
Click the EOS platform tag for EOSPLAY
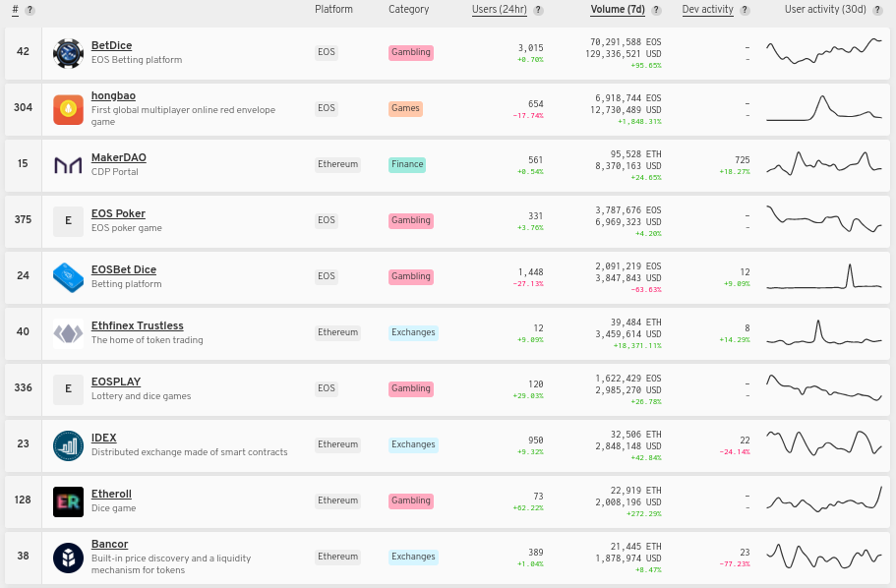tap(327, 388)
